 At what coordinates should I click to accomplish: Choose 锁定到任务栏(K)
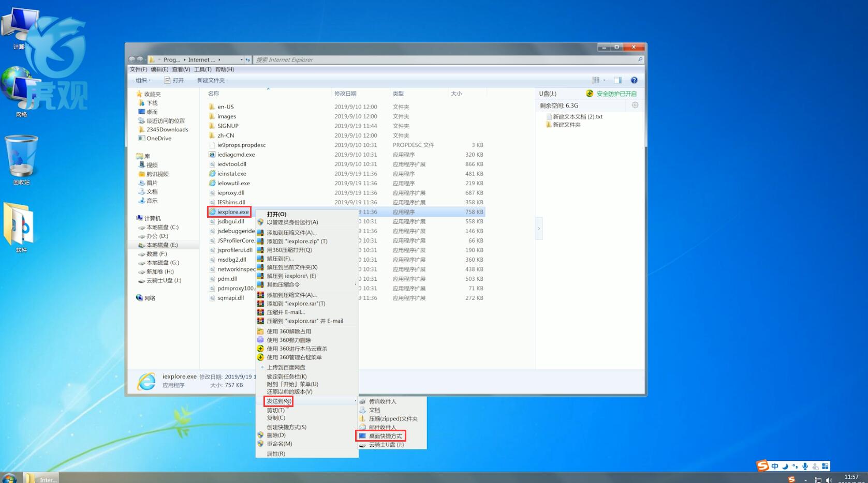tap(307, 376)
